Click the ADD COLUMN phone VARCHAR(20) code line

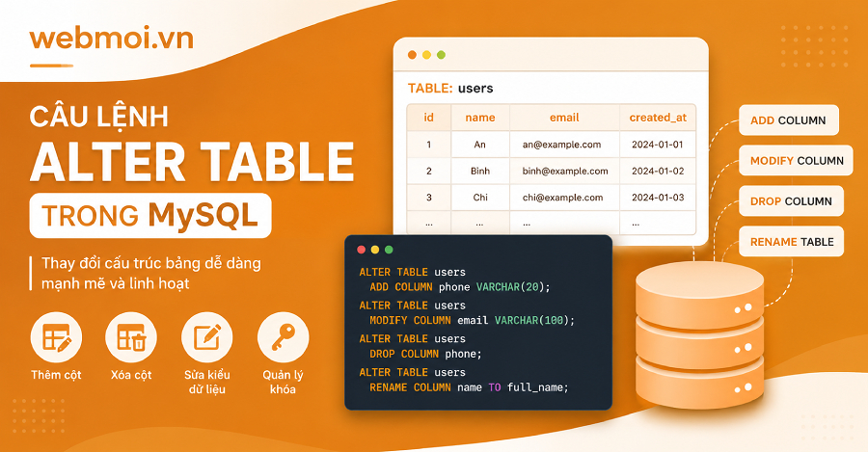click(460, 287)
